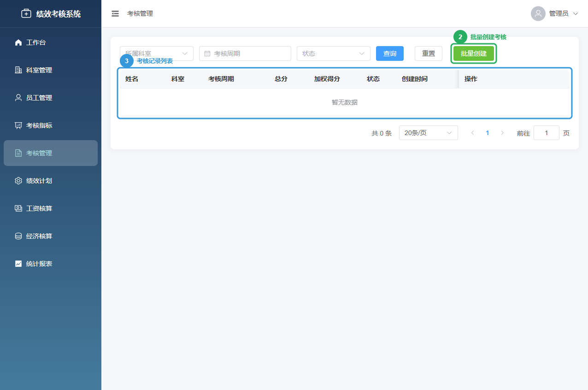Viewport: 588px width, 390px height.
Task: Click the 绩效考核系统 logo icon
Action: [26, 13]
